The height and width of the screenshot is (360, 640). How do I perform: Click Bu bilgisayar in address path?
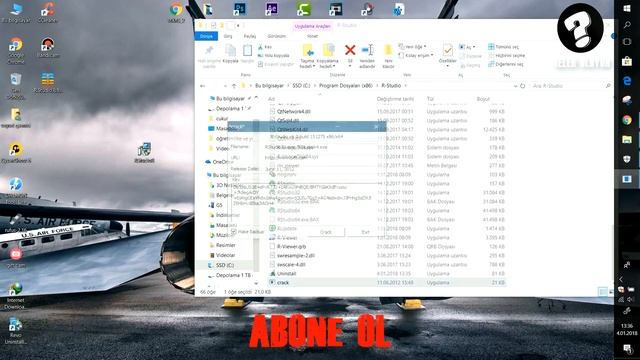pos(269,86)
